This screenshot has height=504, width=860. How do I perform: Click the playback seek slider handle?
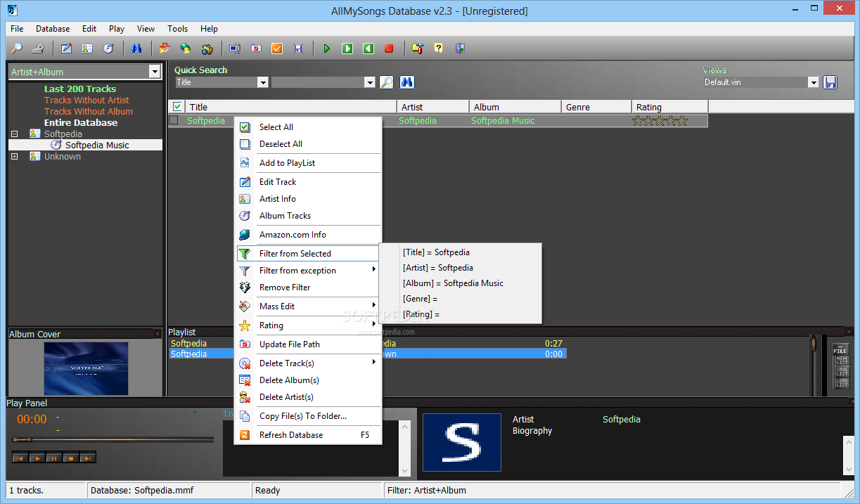[22, 439]
